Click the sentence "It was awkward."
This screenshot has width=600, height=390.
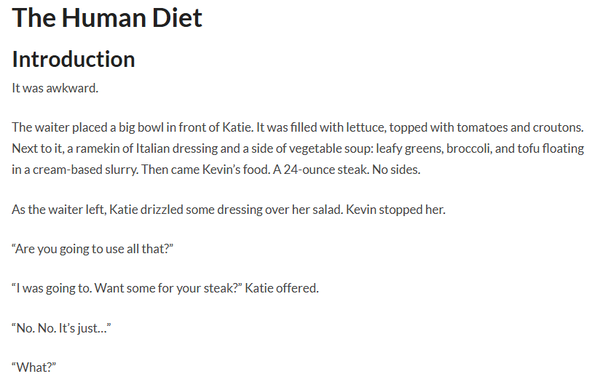click(55, 88)
